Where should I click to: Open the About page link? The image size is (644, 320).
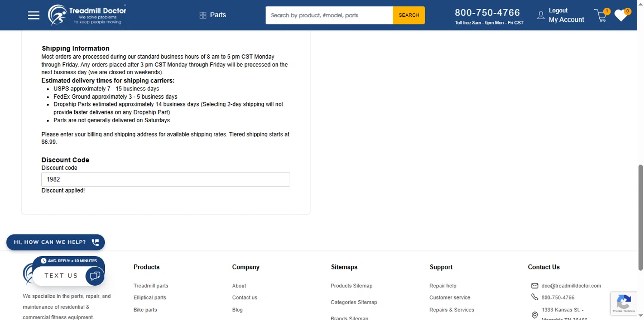(239, 286)
